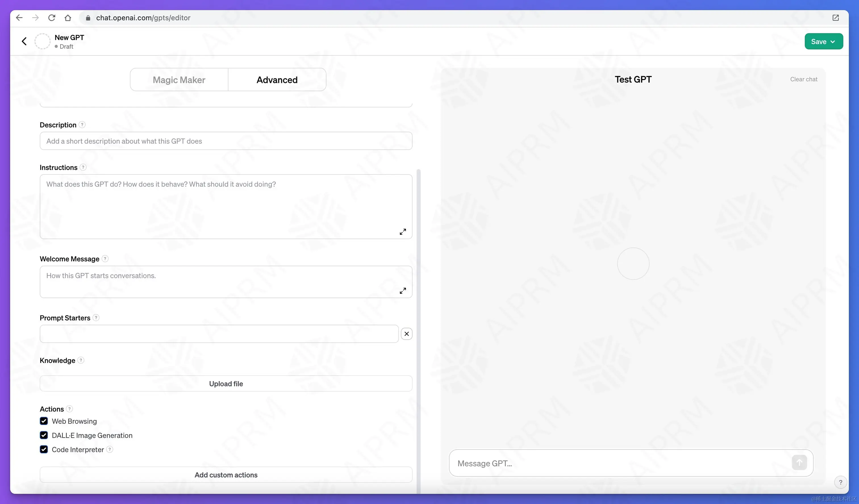859x504 pixels.
Task: Click the Test GPT heading
Action: [x=633, y=80]
